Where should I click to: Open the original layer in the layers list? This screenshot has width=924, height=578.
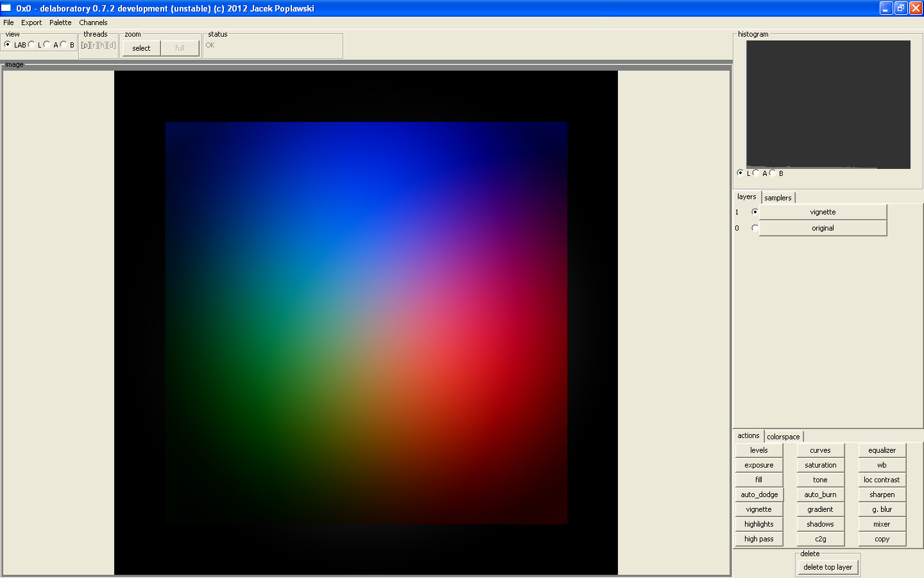click(823, 228)
